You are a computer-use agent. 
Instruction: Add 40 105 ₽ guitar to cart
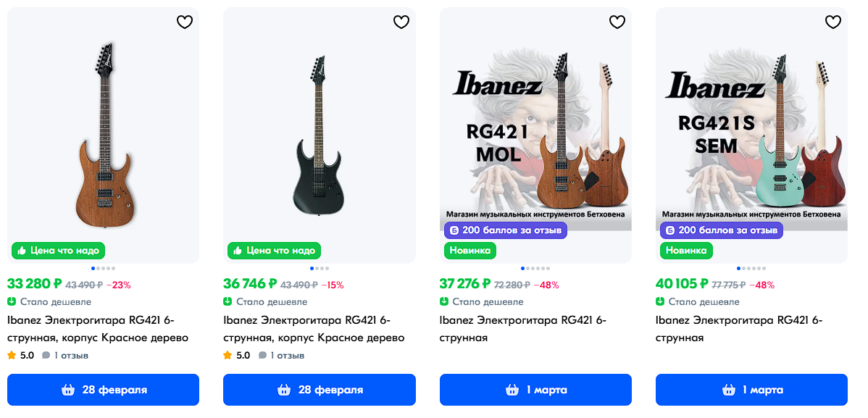pos(751,390)
